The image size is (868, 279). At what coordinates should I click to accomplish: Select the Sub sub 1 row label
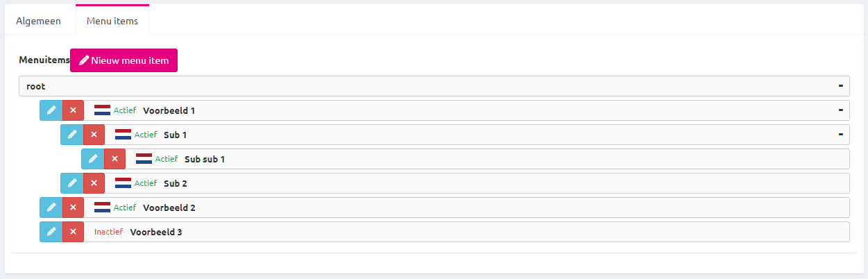pyautogui.click(x=205, y=159)
